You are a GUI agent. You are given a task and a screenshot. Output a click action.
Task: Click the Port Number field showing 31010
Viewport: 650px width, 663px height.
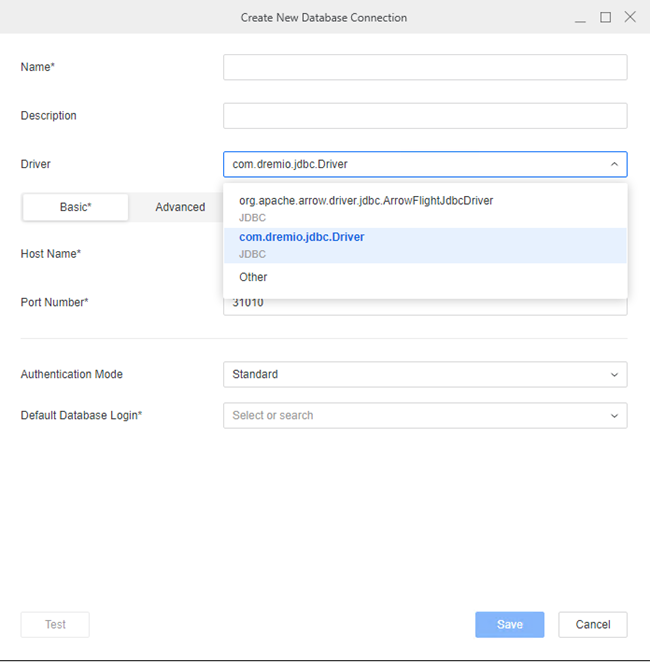coord(424,304)
